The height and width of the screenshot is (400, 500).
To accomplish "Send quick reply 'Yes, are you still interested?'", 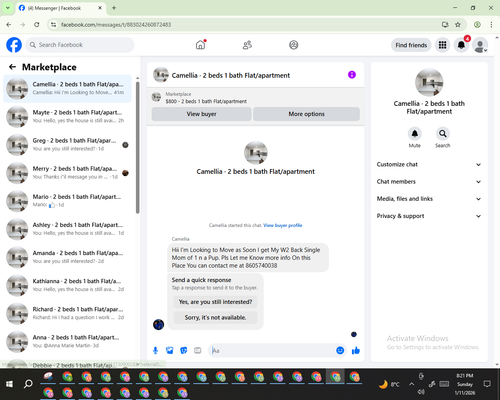I will click(x=215, y=302).
